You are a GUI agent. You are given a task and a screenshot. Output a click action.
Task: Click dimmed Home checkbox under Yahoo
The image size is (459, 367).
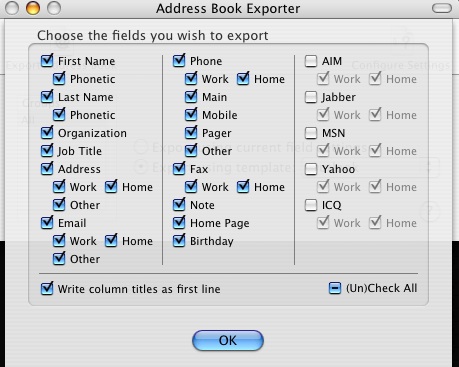[x=375, y=187]
